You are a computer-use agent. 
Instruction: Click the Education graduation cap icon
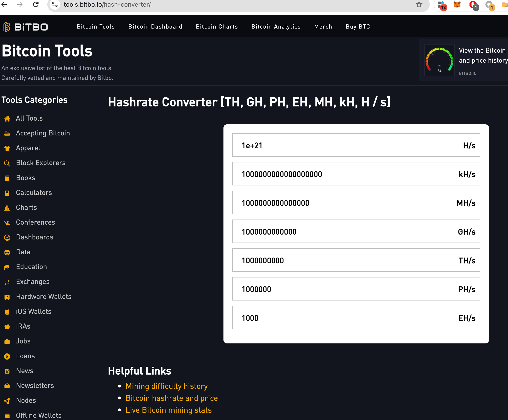click(x=7, y=267)
